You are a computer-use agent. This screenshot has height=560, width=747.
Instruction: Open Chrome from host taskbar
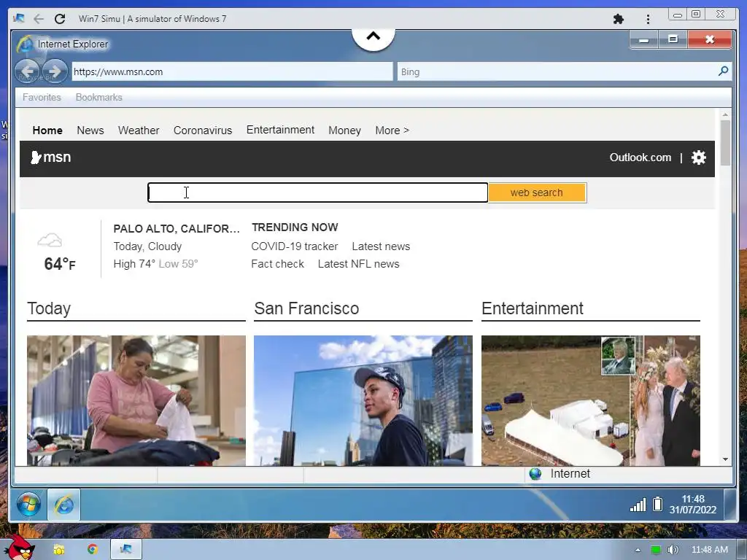coord(93,550)
